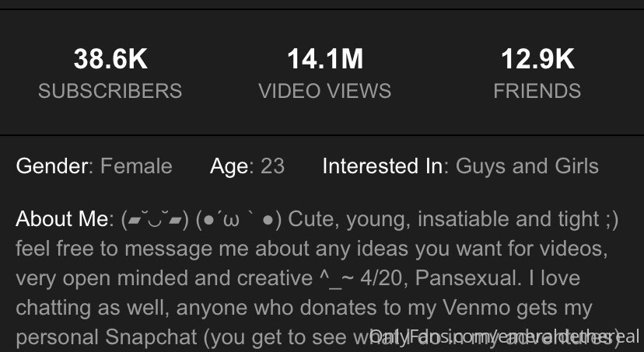Select the age value 23

tap(273, 166)
